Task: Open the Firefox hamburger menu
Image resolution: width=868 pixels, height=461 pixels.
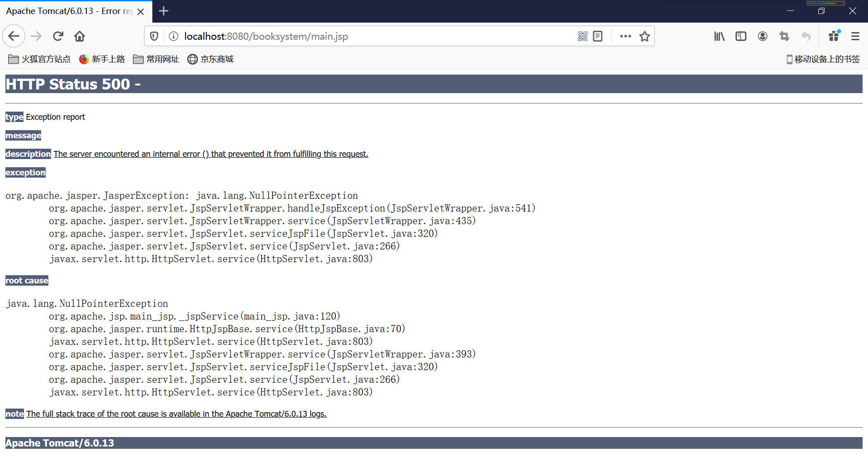Action: pos(855,36)
